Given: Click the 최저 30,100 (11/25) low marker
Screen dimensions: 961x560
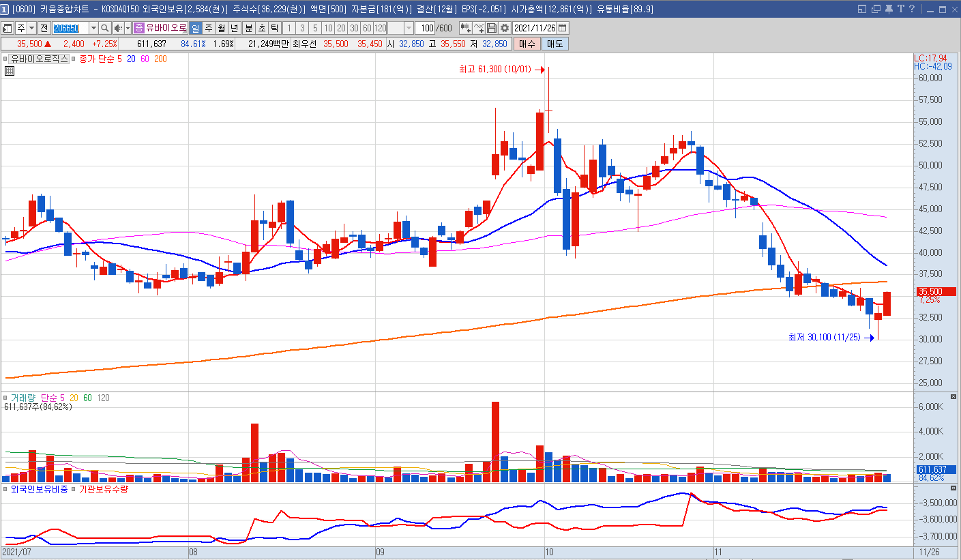Looking at the screenshot, I should pos(825,337).
